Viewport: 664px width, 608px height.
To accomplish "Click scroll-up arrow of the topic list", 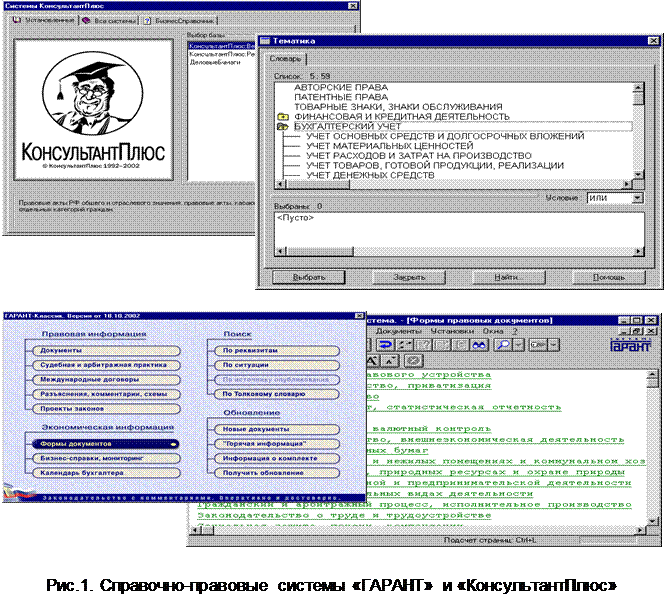I will coord(639,87).
